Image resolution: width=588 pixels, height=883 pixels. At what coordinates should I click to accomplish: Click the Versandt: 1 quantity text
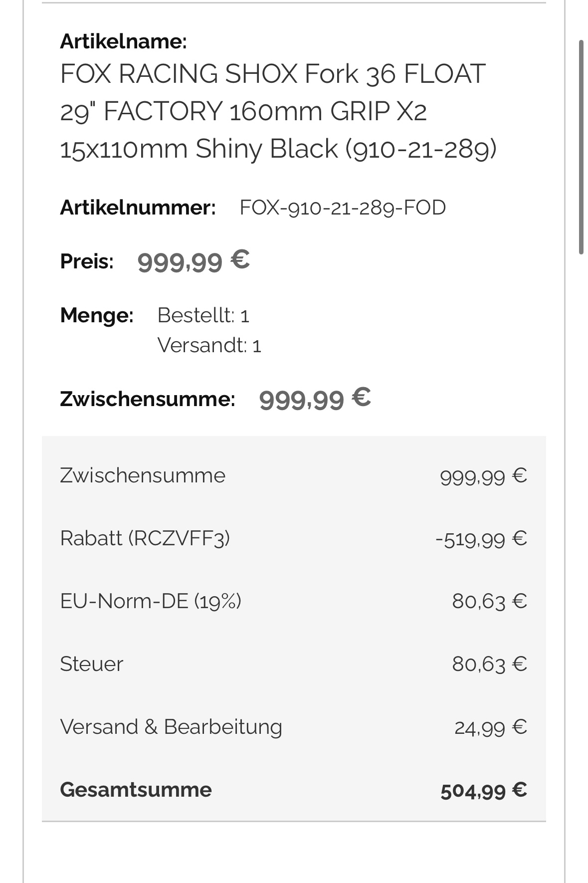[209, 345]
